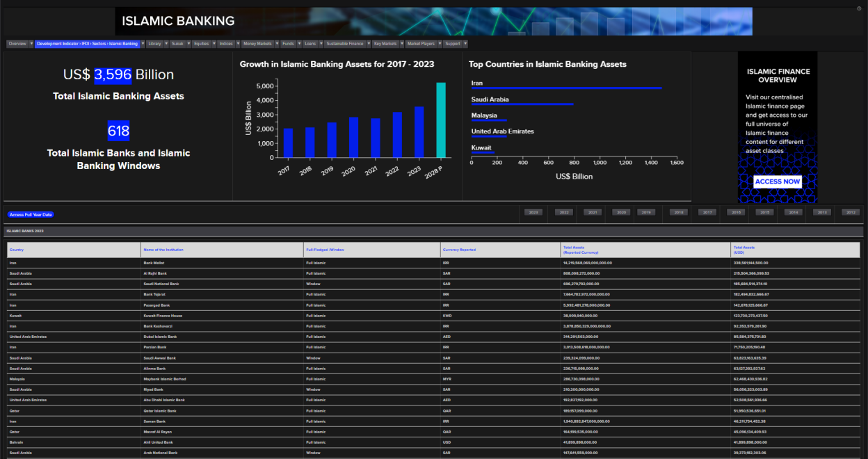The width and height of the screenshot is (868, 459).
Task: Open the Library dropdown arrow
Action: coord(166,44)
